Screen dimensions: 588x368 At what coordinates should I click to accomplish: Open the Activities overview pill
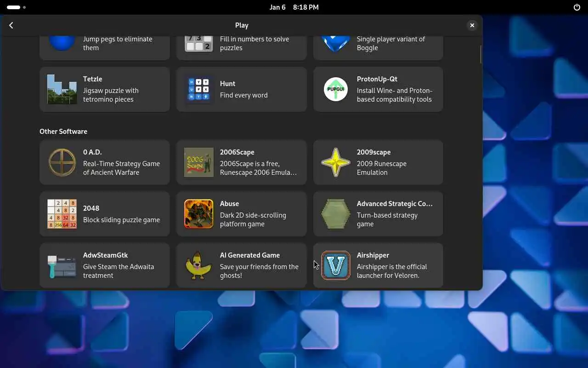click(x=17, y=7)
